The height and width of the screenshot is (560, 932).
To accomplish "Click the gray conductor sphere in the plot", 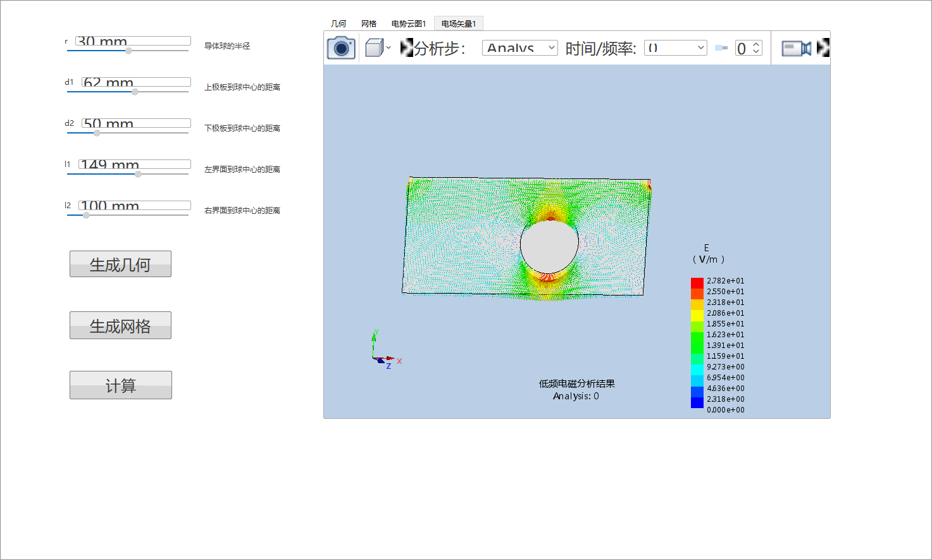I will pos(549,247).
